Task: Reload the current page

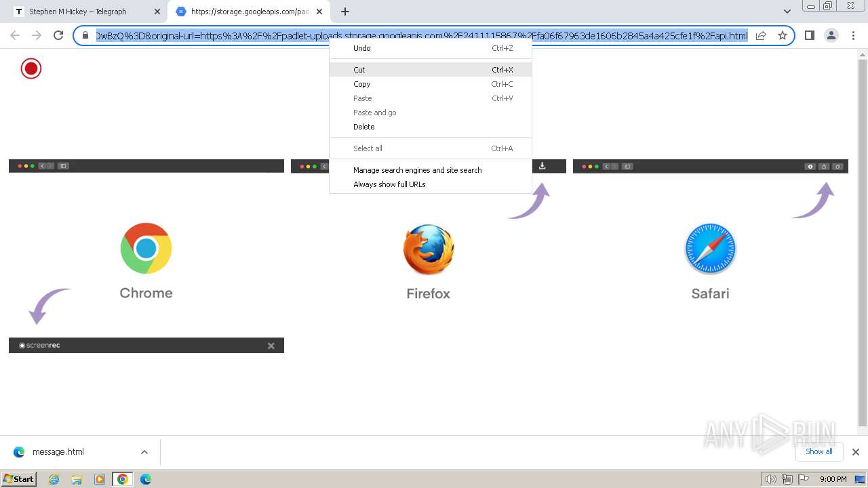Action: pyautogui.click(x=58, y=35)
